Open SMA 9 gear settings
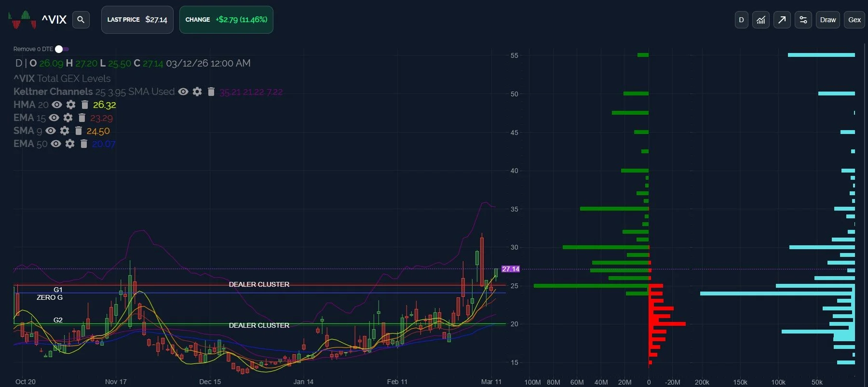The image size is (868, 387). click(65, 131)
